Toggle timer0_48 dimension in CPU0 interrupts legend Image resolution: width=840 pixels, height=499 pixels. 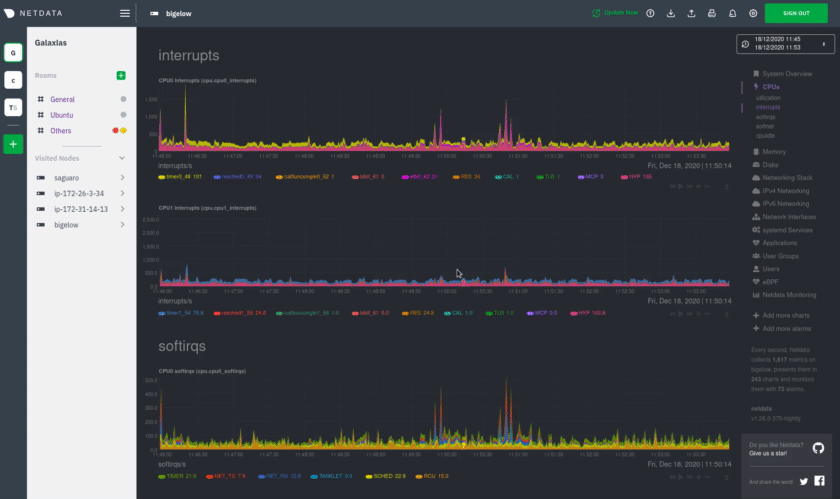click(179, 176)
